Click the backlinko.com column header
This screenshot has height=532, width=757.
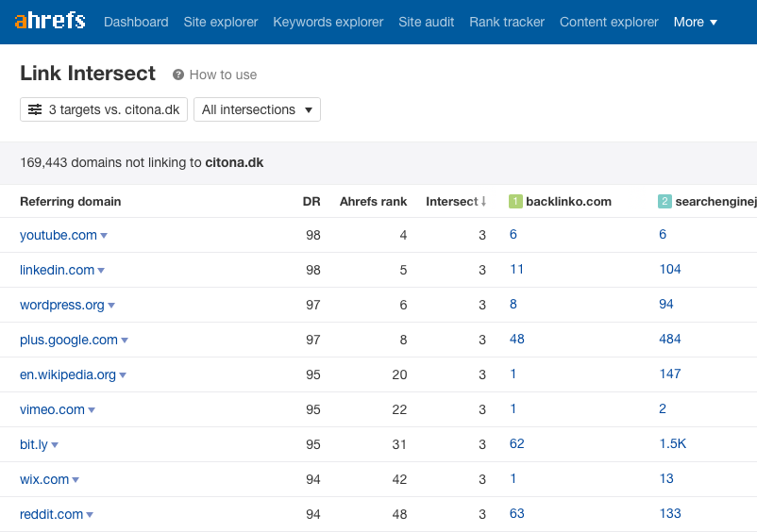point(568,202)
